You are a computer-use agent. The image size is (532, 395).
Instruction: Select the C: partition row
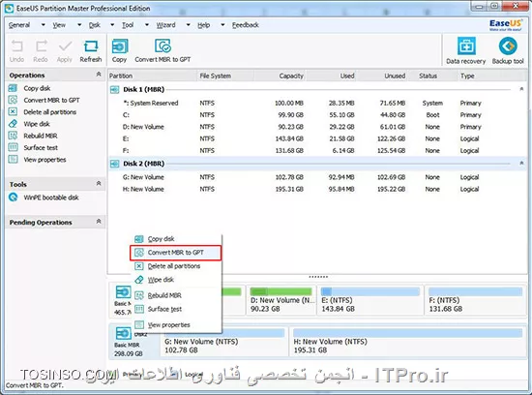click(x=316, y=115)
